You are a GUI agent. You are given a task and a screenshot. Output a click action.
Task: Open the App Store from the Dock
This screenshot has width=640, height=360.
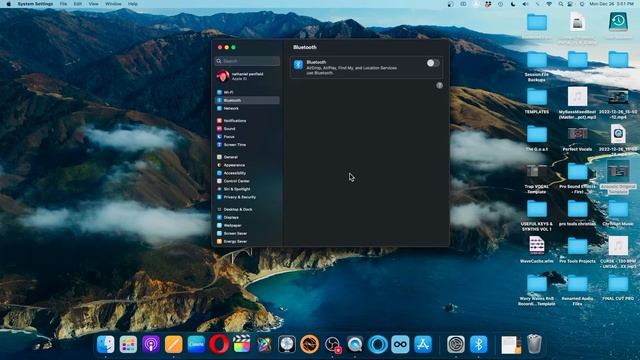tap(423, 344)
